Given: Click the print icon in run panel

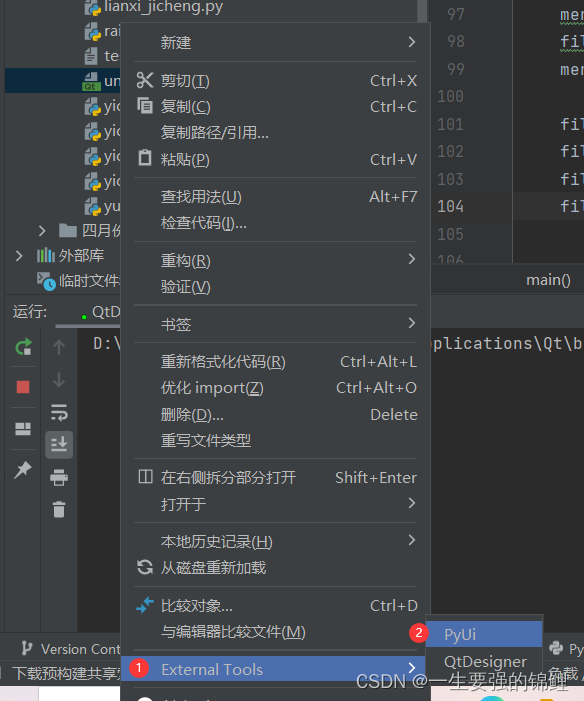Looking at the screenshot, I should tap(59, 477).
